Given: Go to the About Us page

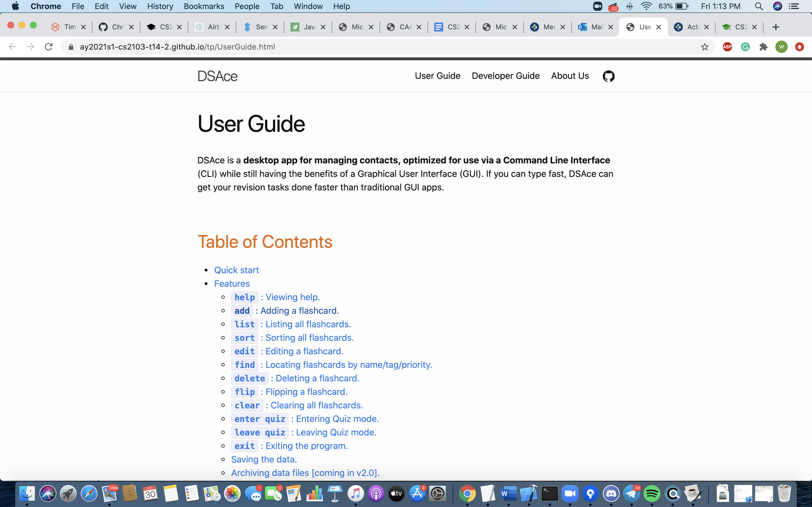Looking at the screenshot, I should click(570, 76).
